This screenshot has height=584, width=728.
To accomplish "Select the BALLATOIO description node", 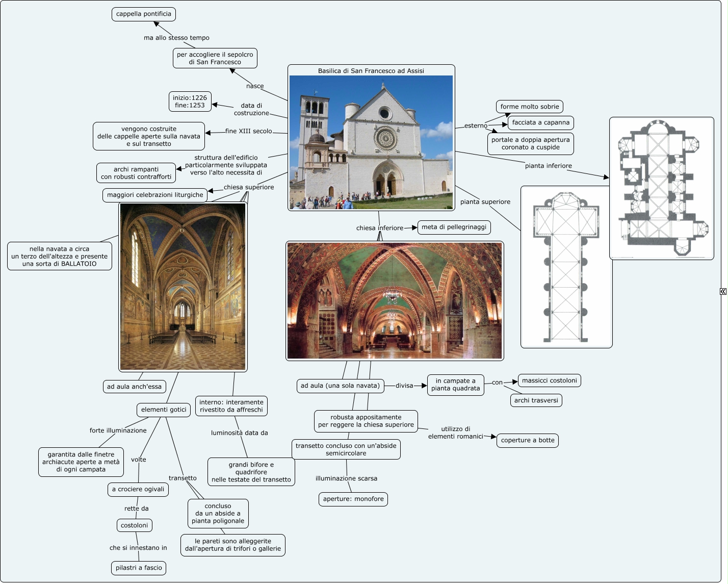I will pyautogui.click(x=60, y=256).
